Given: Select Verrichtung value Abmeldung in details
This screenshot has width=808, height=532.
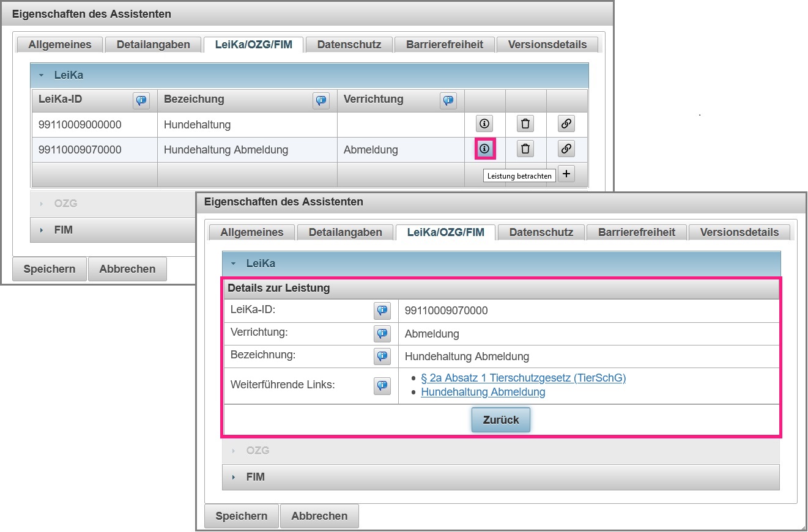Looking at the screenshot, I should pyautogui.click(x=432, y=334).
